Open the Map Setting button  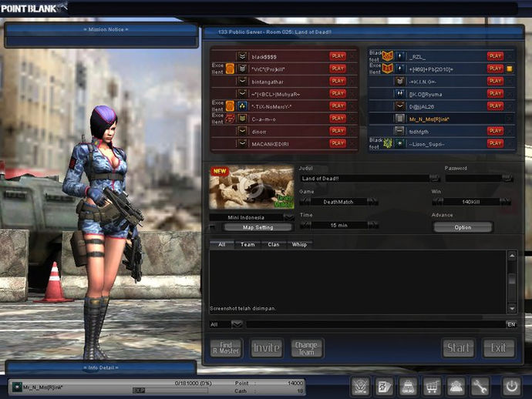258,227
